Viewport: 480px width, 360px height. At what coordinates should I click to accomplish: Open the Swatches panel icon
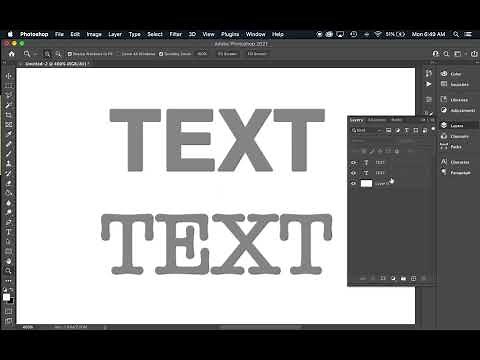[444, 84]
